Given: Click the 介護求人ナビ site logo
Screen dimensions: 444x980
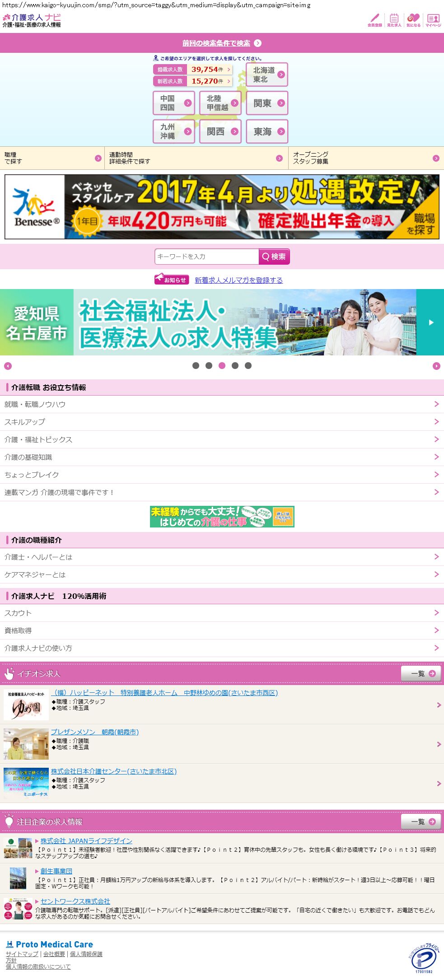Looking at the screenshot, I should click(x=32, y=20).
